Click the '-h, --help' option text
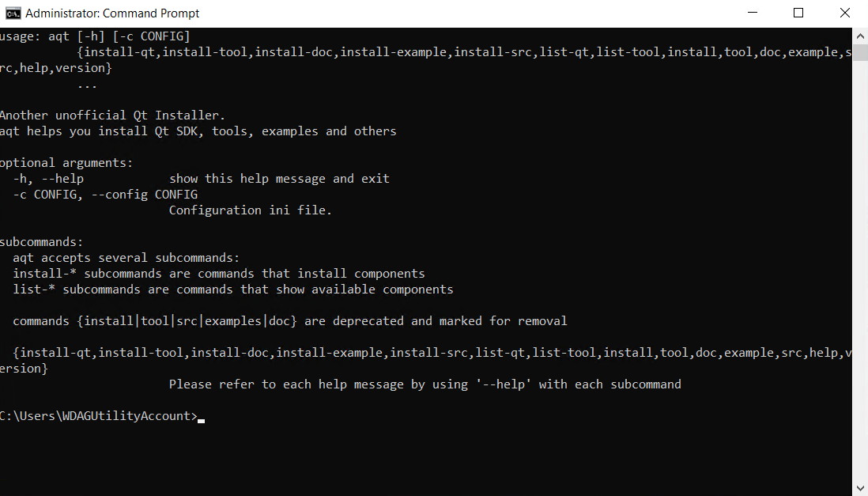 [48, 179]
